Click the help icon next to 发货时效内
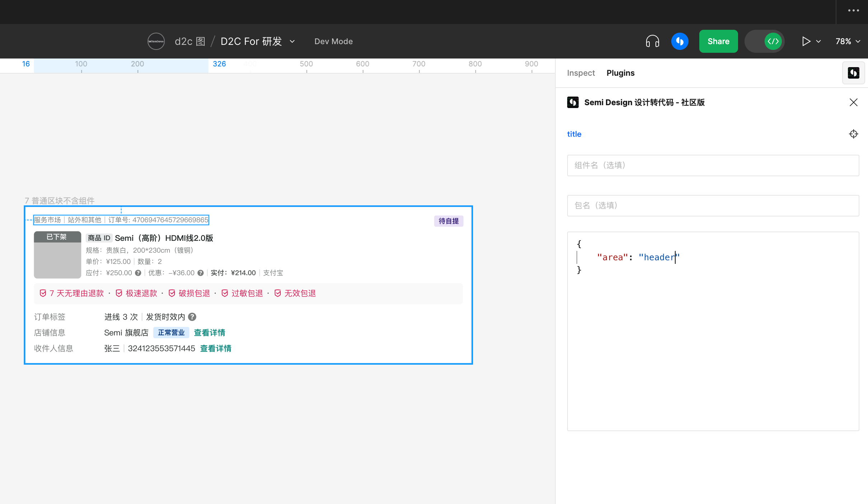The width and height of the screenshot is (868, 504). coord(192,317)
